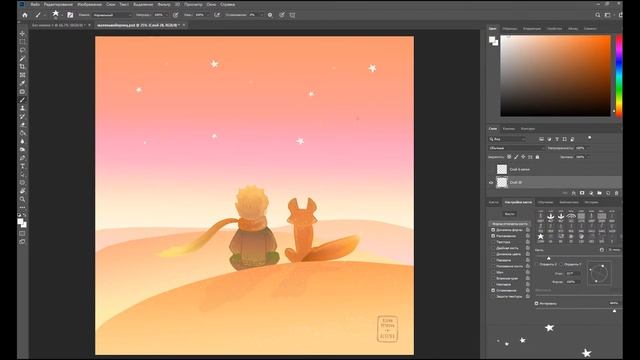640x360 pixels.
Task: Open the Редактирование menu
Action: 58,4
